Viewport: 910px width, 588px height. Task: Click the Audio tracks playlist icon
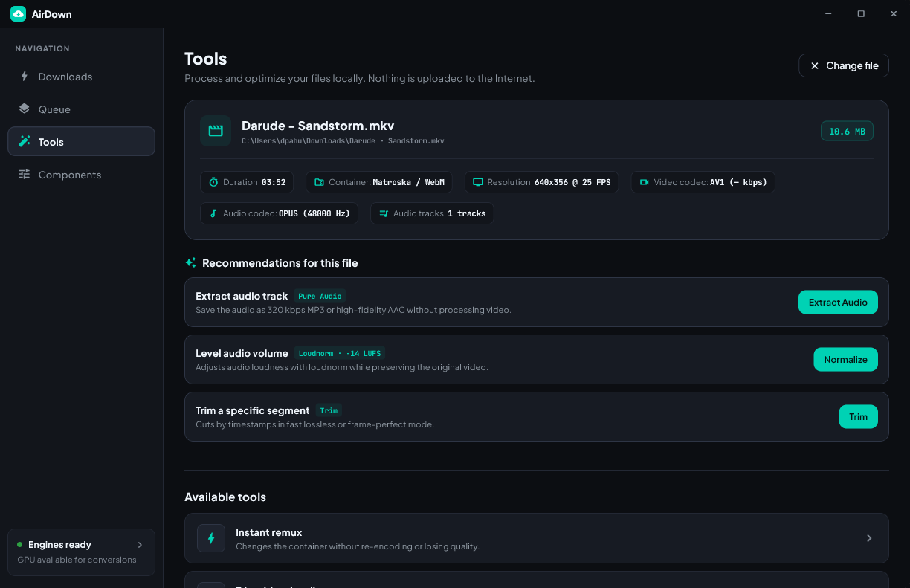(x=384, y=213)
